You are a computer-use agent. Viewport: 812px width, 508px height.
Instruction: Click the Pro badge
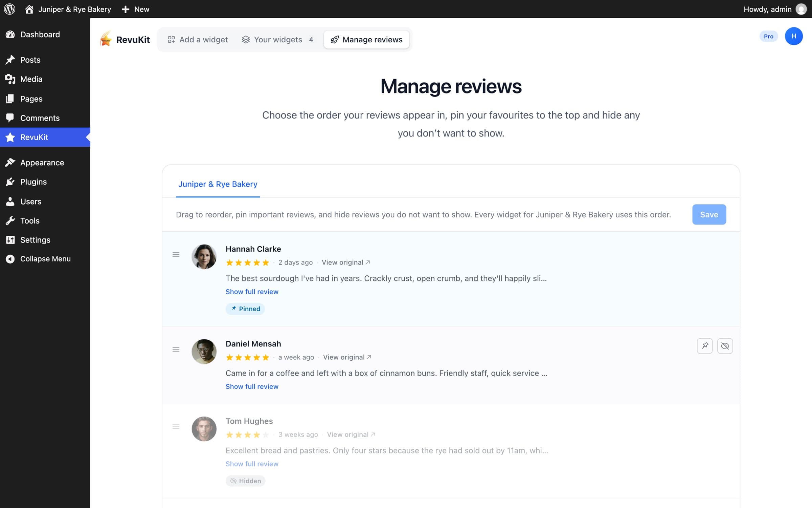[x=768, y=36]
